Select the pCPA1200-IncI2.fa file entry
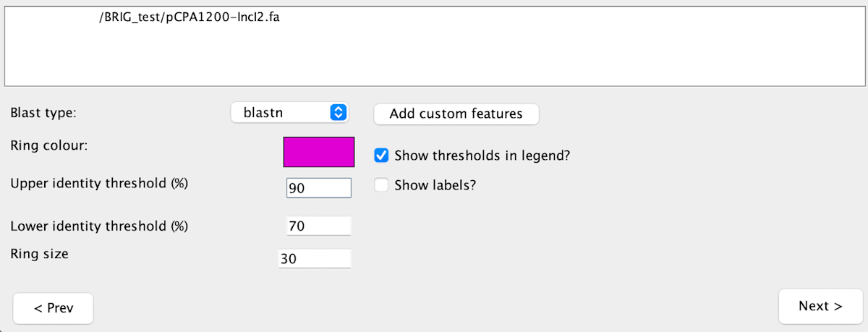This screenshot has height=332, width=868. pyautogui.click(x=188, y=17)
